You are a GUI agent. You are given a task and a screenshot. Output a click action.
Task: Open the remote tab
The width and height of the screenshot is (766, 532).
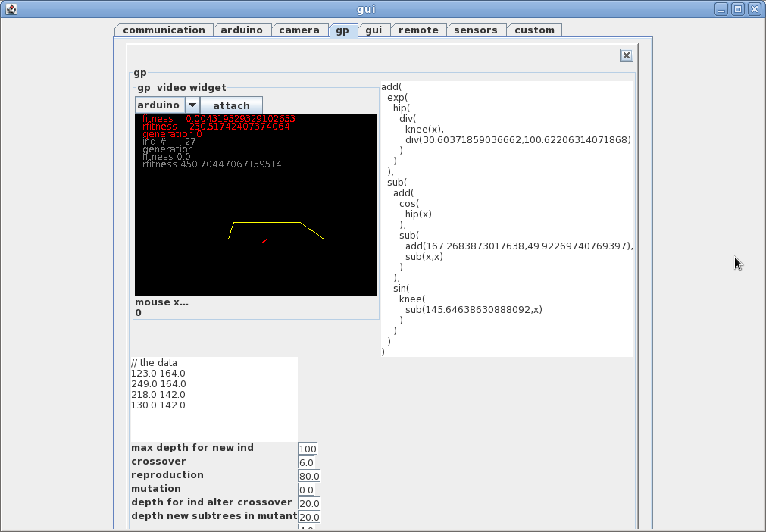tap(418, 30)
